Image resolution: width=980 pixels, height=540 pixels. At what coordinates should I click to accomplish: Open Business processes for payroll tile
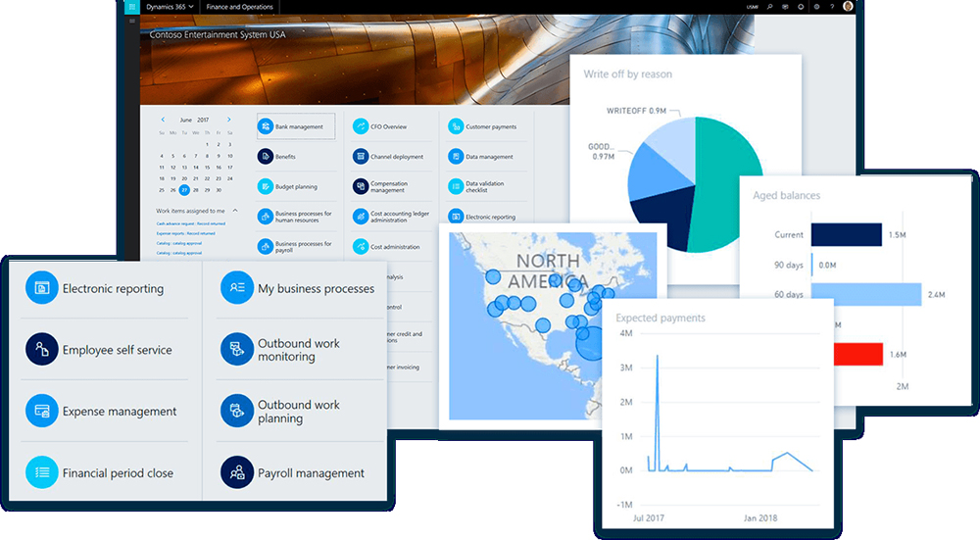pos(296,246)
